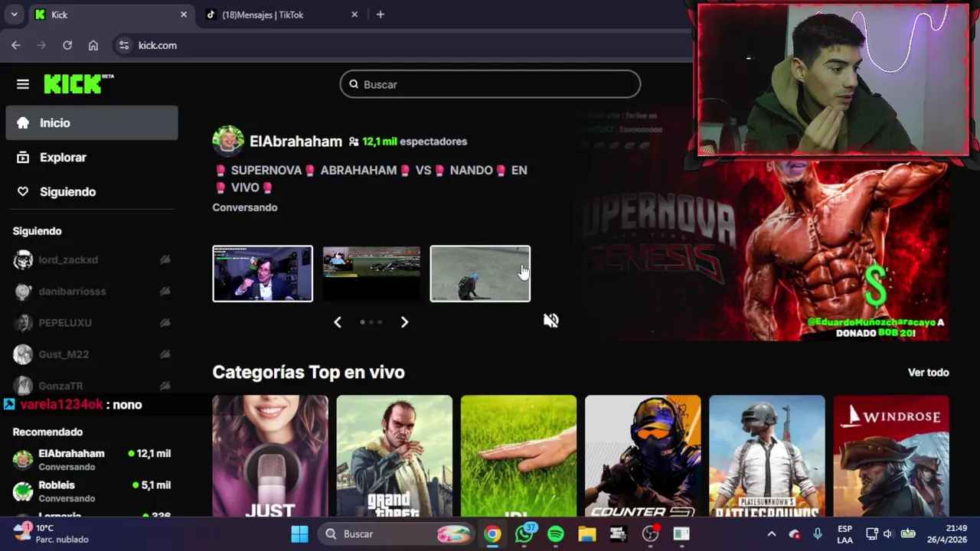
Task: Open the Grand Theft Auto category card
Action: tap(394, 456)
